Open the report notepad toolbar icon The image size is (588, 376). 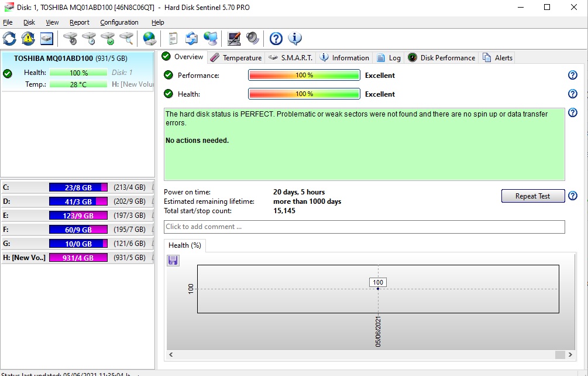click(173, 38)
